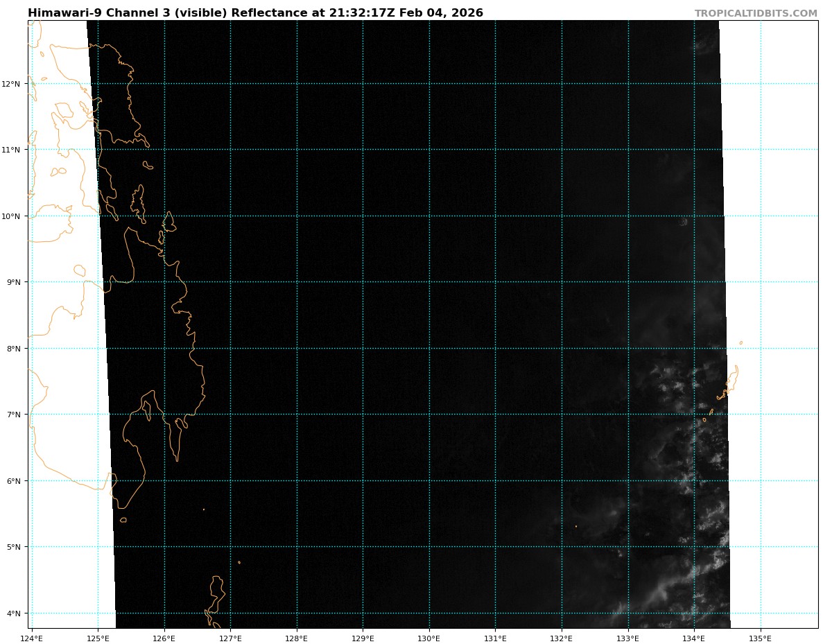
Task: Select the 8°N latitude axis label
Action: 13,349
